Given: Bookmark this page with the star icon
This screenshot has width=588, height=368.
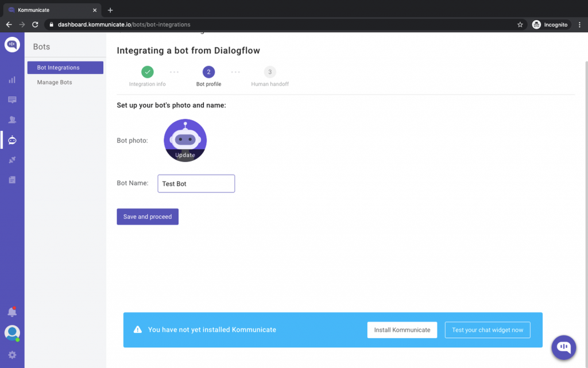Looking at the screenshot, I should (x=520, y=25).
